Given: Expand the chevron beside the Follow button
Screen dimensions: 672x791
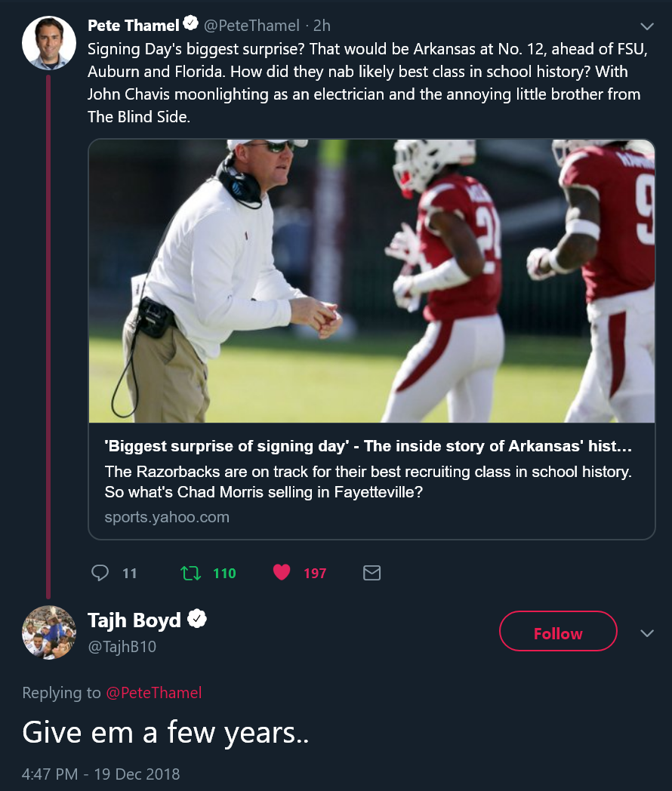Looking at the screenshot, I should (x=647, y=633).
